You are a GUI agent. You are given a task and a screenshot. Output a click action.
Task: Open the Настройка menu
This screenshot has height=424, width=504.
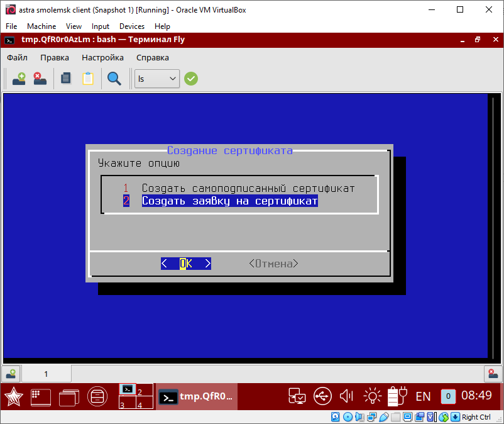(102, 58)
